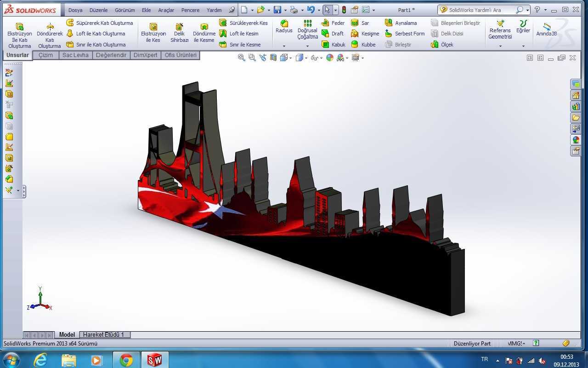Select the Sar wrap tool
This screenshot has height=368, width=588.
(x=360, y=23)
